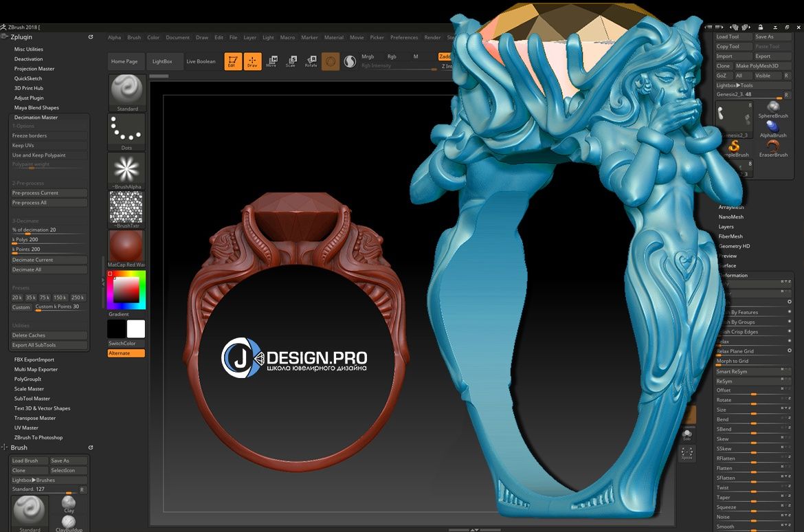Toggle the M material channel button
The image size is (804, 532).
click(415, 57)
